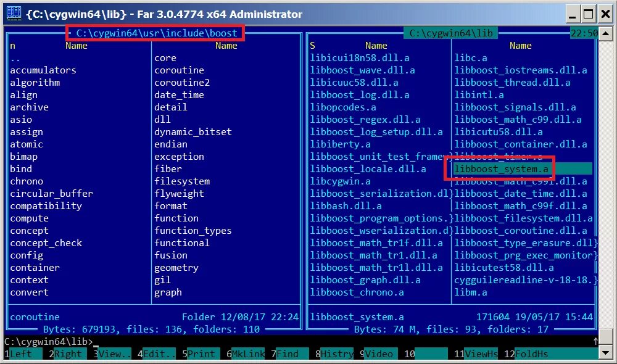This screenshot has width=617, height=364.
Task: Click the 5 Print key bar item
Action: coord(201,354)
